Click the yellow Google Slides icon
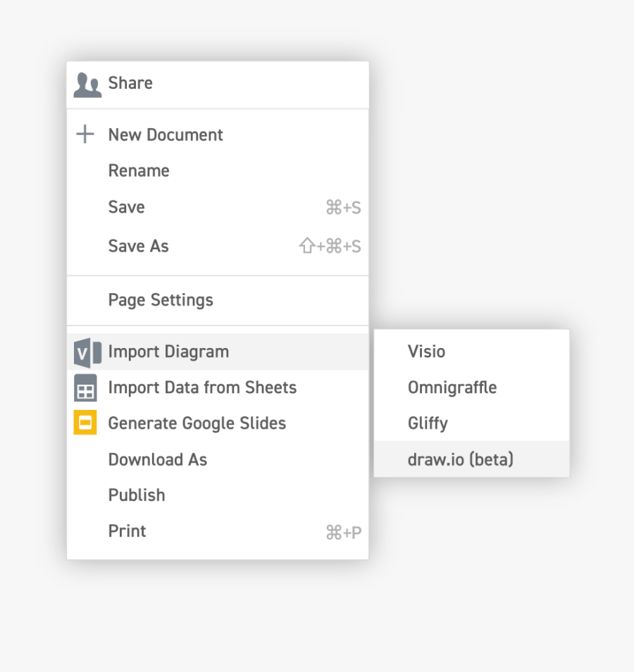The width and height of the screenshot is (634, 672). [85, 423]
